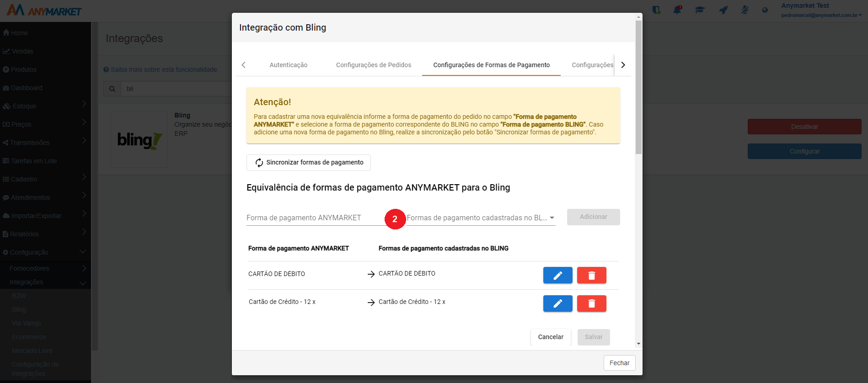Click the ANYMARKET logo
The image size is (868, 383).
(44, 10)
